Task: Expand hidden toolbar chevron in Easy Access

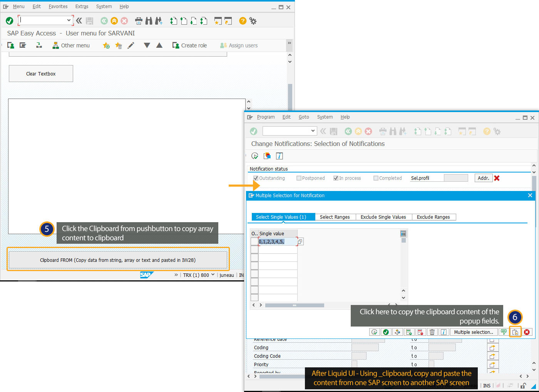Action: pyautogui.click(x=290, y=43)
